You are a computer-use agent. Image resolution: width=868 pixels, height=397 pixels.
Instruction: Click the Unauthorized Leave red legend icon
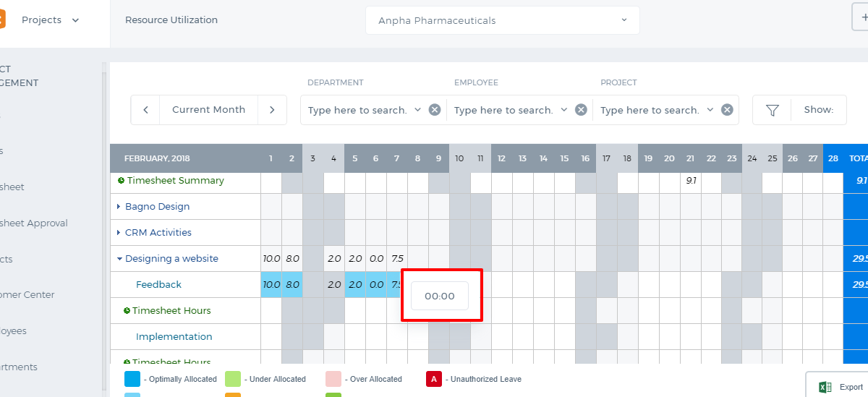pyautogui.click(x=434, y=379)
